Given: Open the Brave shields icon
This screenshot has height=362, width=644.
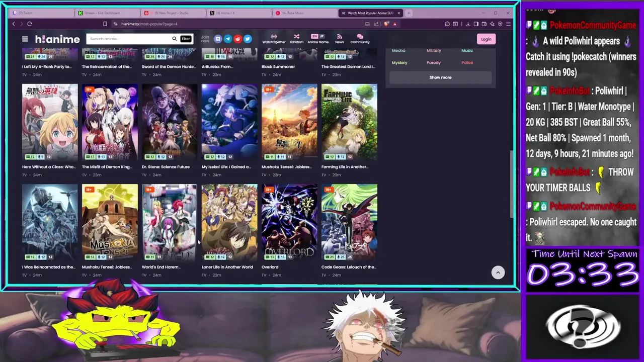Looking at the screenshot, I should (386, 24).
